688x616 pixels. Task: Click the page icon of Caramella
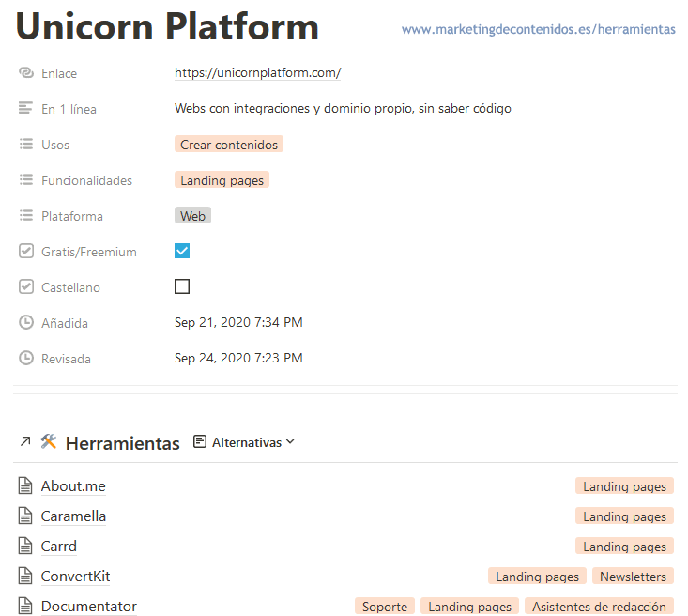click(25, 516)
